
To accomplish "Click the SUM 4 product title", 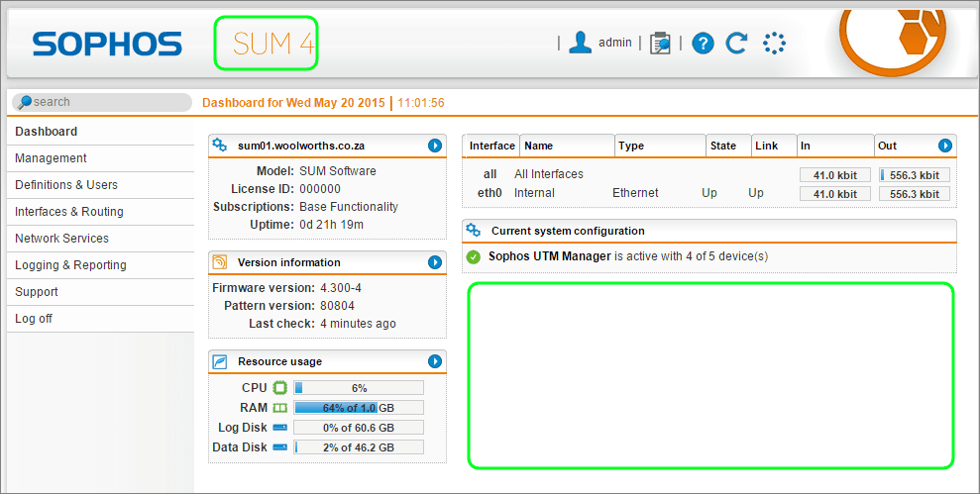I will pyautogui.click(x=273, y=44).
